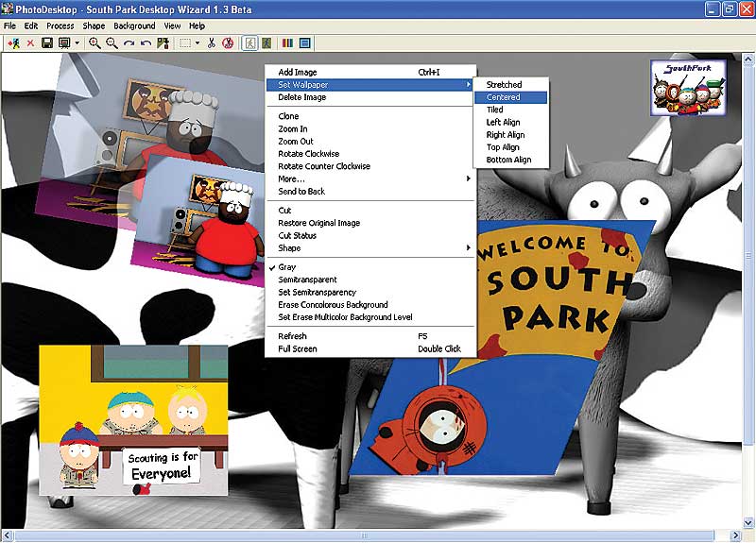Click the vertical scrollbar up arrow
Screen dimensions: 756x543
[x=748, y=59]
